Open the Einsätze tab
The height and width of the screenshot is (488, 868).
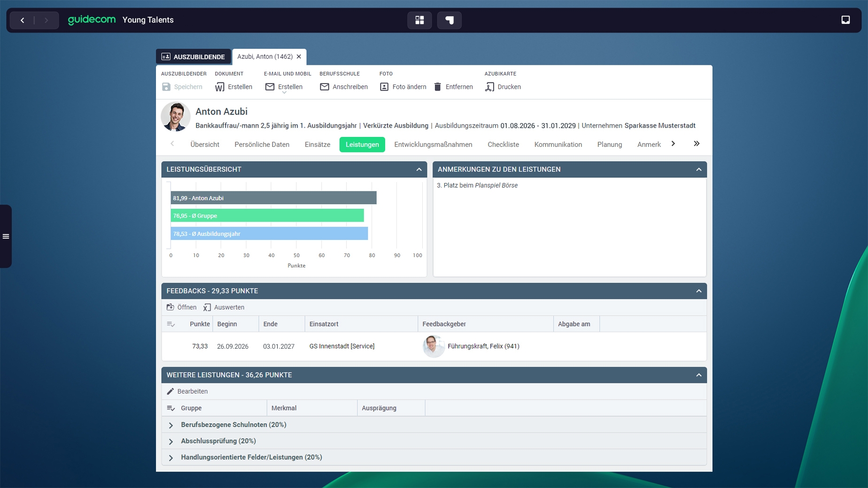click(x=318, y=145)
